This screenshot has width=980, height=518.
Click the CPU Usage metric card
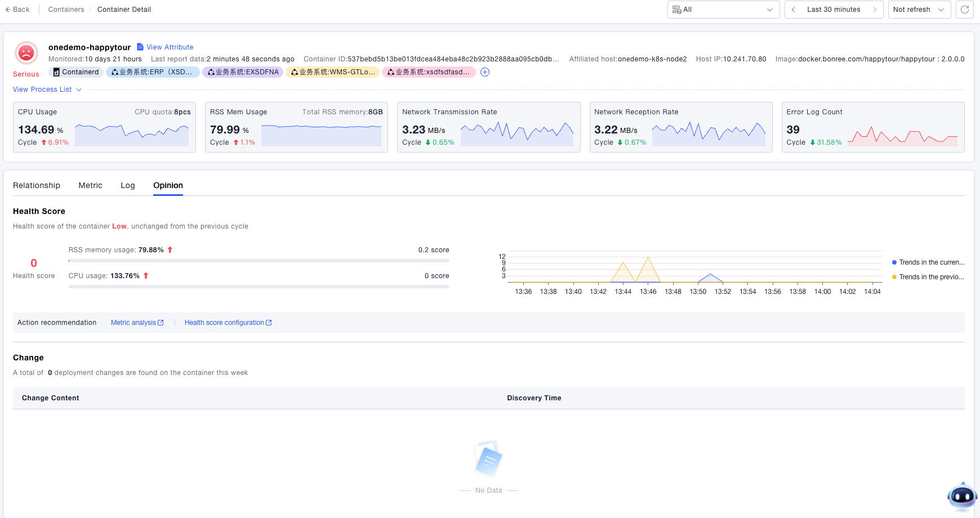(104, 127)
